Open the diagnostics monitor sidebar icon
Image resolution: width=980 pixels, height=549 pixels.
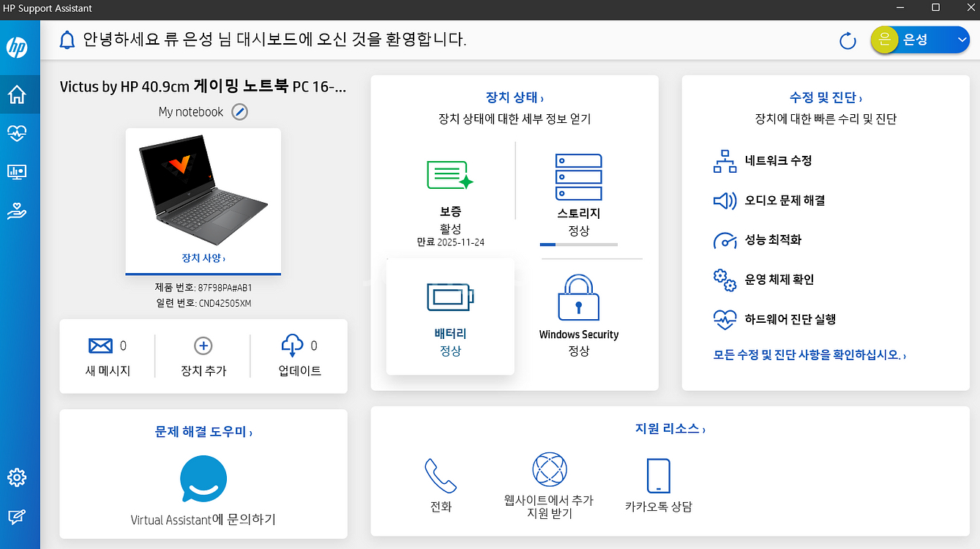tap(17, 172)
